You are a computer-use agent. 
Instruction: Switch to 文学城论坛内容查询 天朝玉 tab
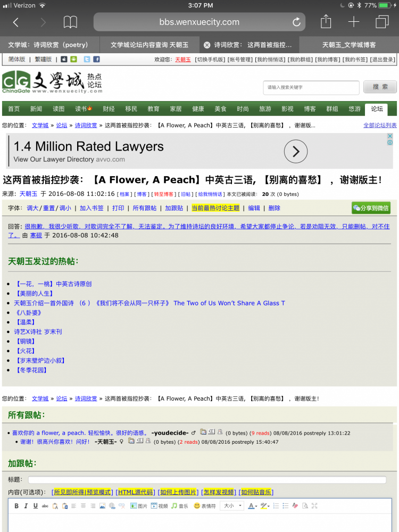(x=149, y=45)
